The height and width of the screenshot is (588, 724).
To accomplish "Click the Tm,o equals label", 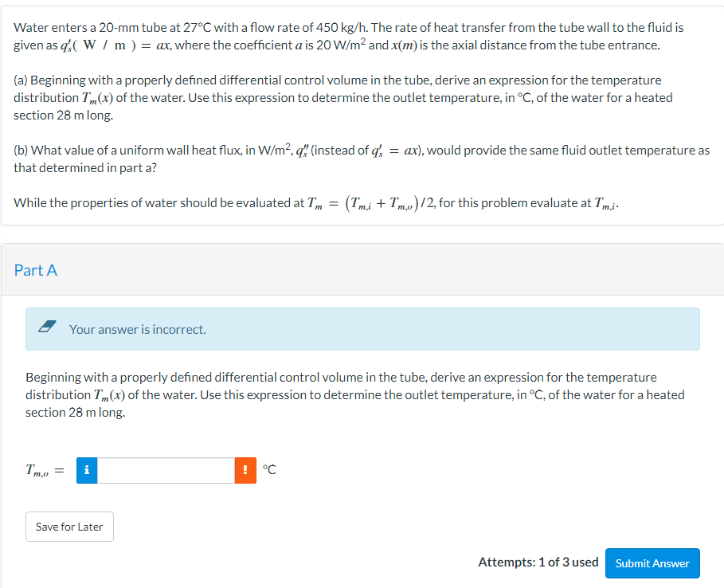I will click(45, 471).
